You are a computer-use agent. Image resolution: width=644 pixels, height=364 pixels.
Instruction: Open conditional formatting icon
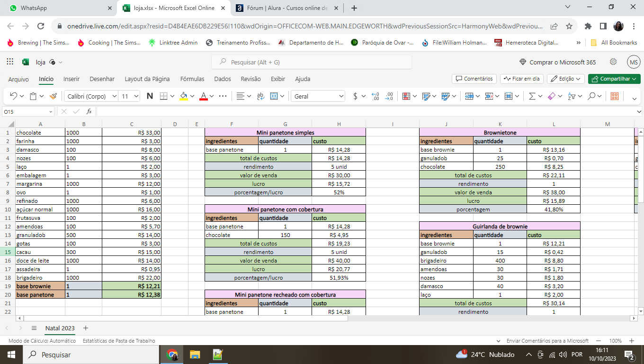point(406,96)
